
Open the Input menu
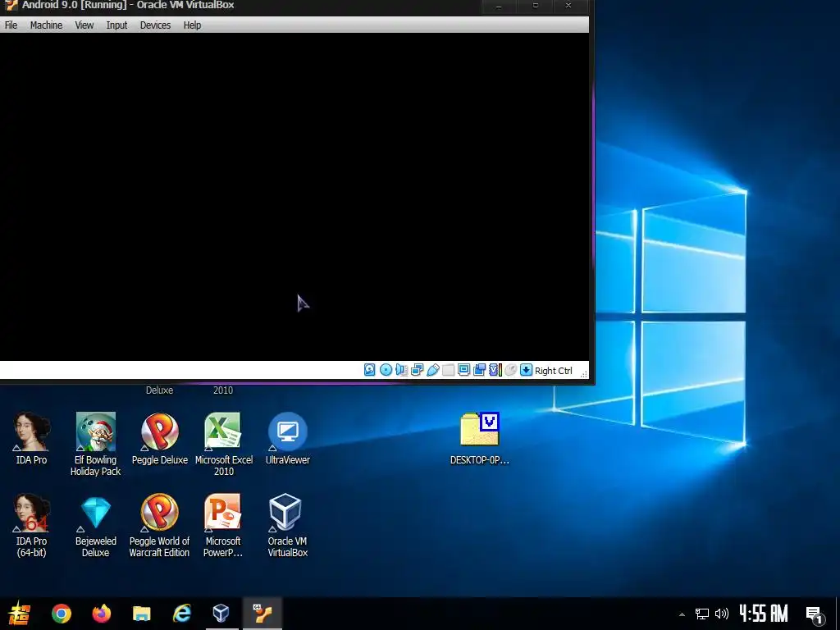pos(116,25)
